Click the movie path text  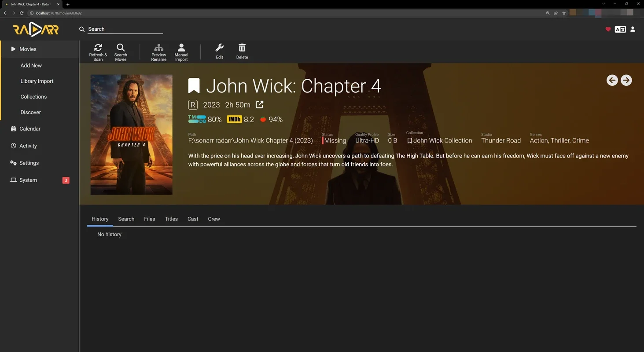(250, 140)
